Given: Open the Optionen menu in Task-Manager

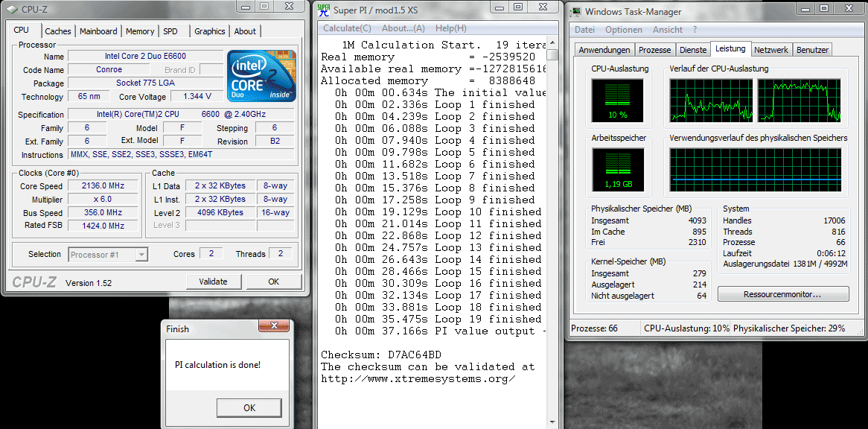Looking at the screenshot, I should coord(624,30).
